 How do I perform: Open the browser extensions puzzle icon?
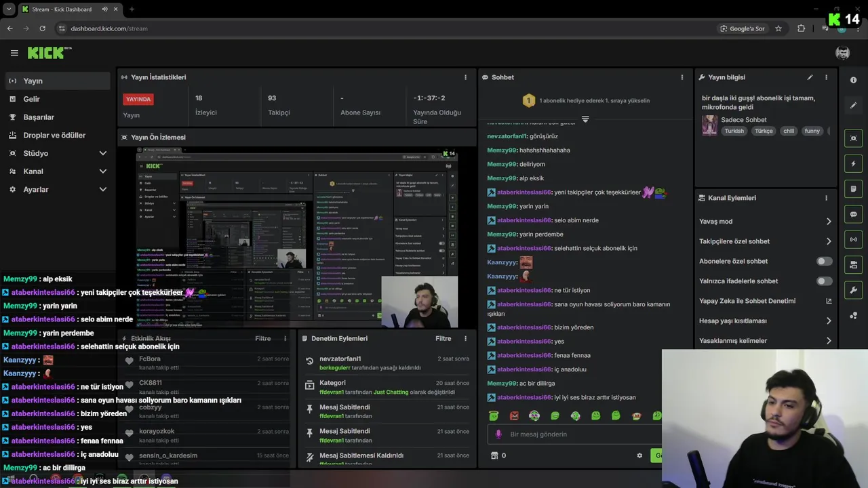pyautogui.click(x=802, y=28)
